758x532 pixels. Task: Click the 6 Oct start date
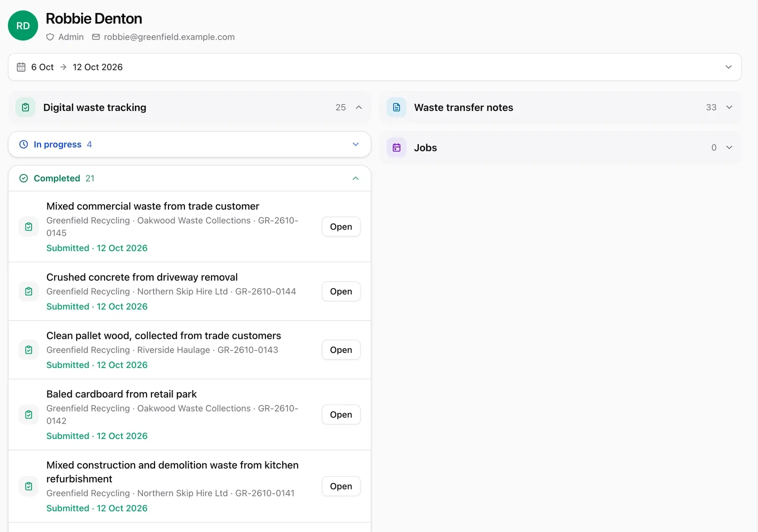point(42,67)
